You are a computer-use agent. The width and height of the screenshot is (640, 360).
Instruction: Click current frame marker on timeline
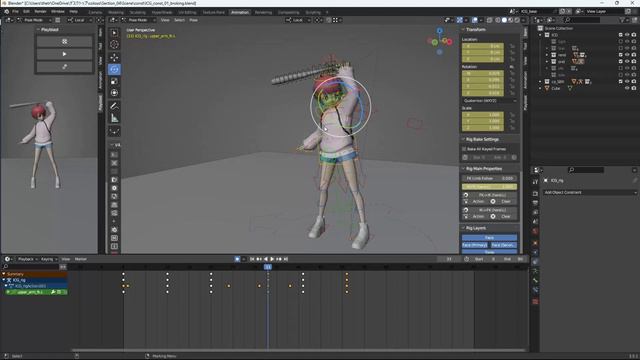(268, 267)
